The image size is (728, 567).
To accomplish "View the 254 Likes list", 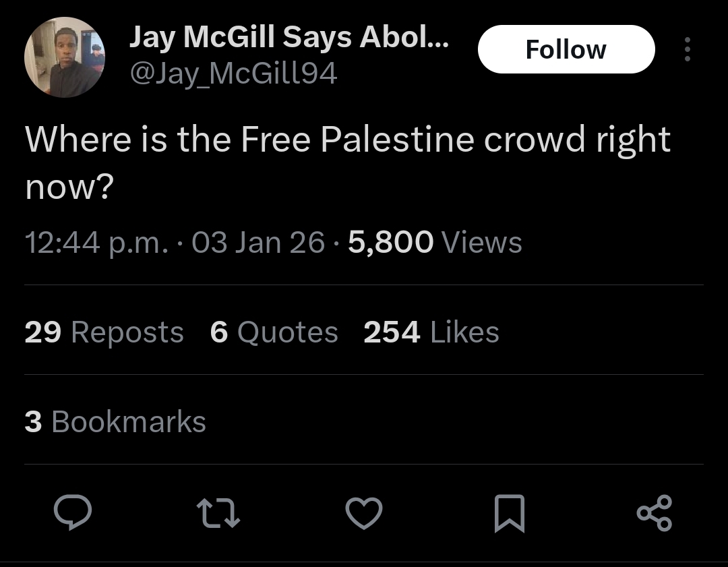I will pos(431,332).
